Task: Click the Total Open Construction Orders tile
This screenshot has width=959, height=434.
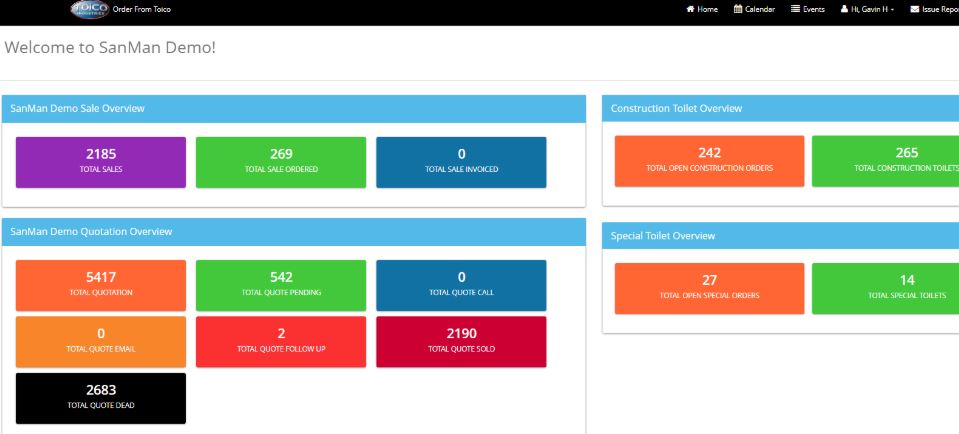Action: [709, 160]
